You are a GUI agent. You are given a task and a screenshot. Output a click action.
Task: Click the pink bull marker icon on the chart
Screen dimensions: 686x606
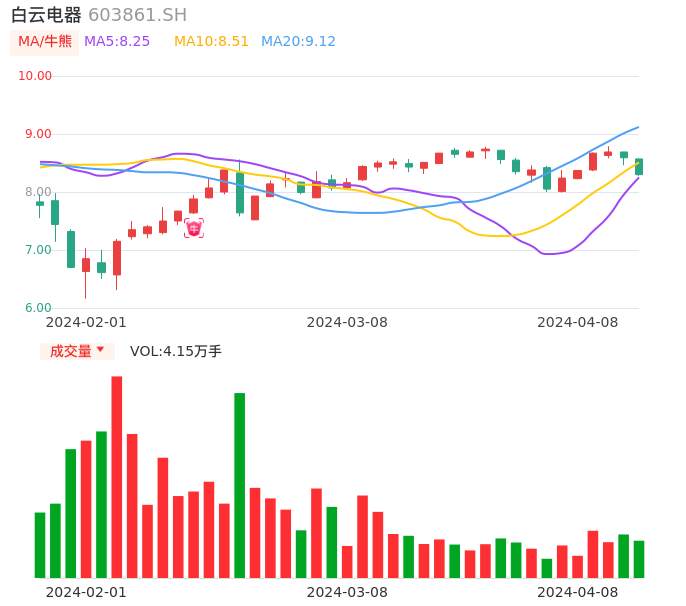pos(193,228)
